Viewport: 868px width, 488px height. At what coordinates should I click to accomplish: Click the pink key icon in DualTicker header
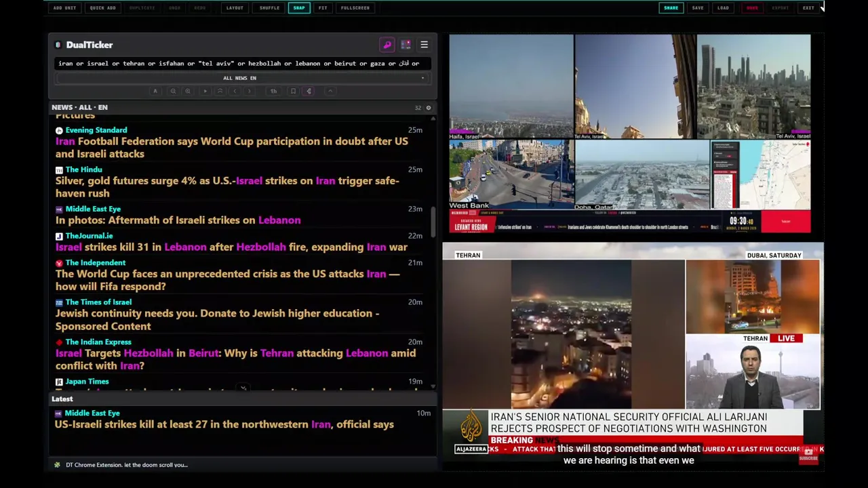point(387,45)
